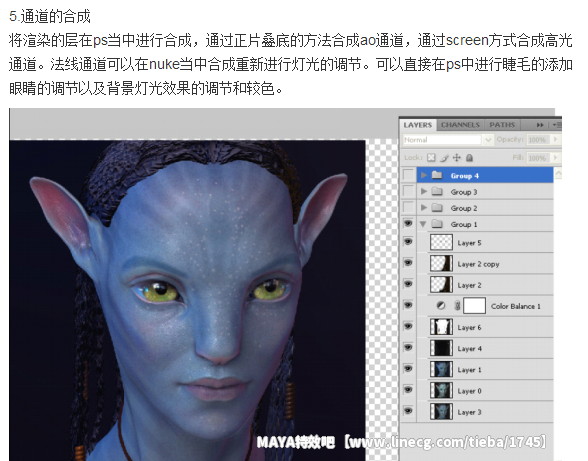The width and height of the screenshot is (588, 461).
Task: Click the Opacity value field
Action: coord(538,140)
